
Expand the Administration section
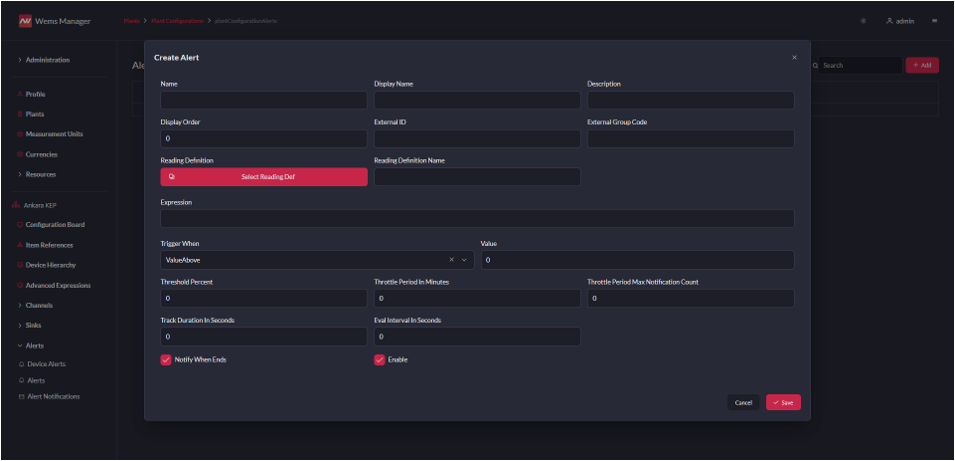pyautogui.click(x=20, y=60)
